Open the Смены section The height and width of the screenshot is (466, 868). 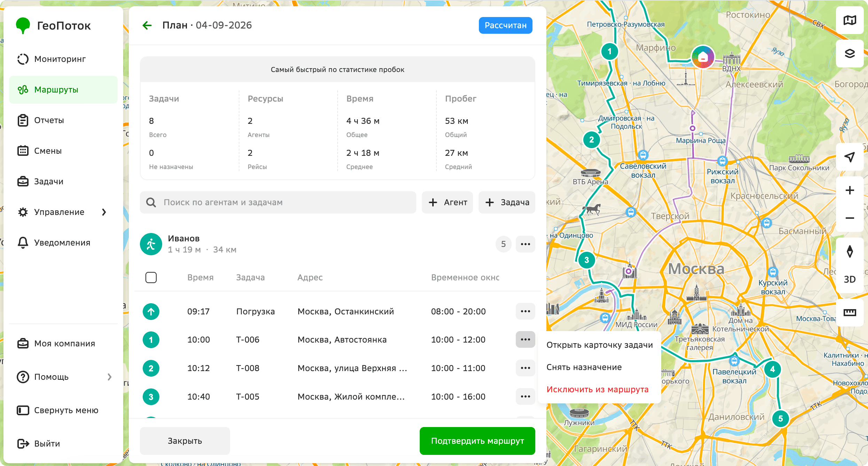click(x=63, y=151)
